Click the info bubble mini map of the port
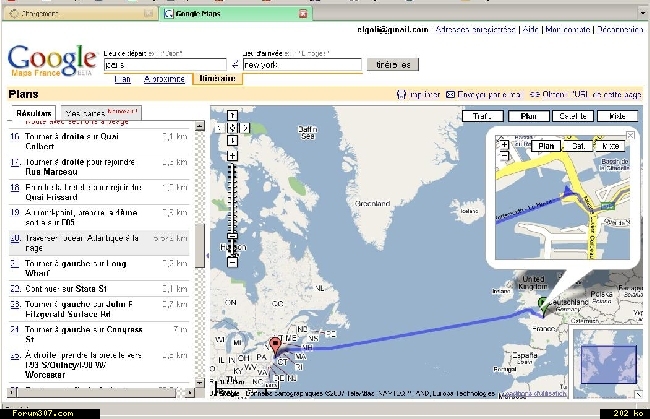The height and width of the screenshot is (419, 650). coord(563,198)
